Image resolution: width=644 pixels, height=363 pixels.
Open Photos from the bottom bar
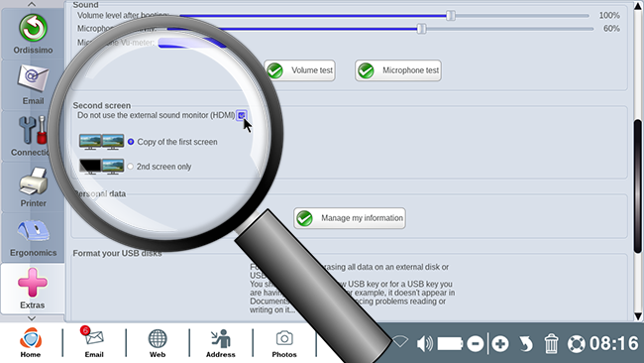coord(284,343)
